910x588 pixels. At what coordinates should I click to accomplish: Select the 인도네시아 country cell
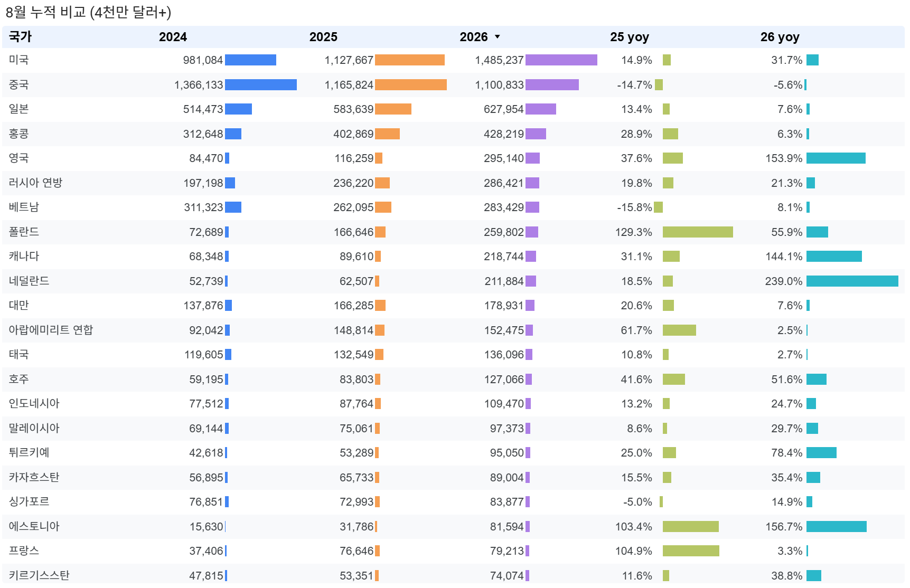click(34, 404)
